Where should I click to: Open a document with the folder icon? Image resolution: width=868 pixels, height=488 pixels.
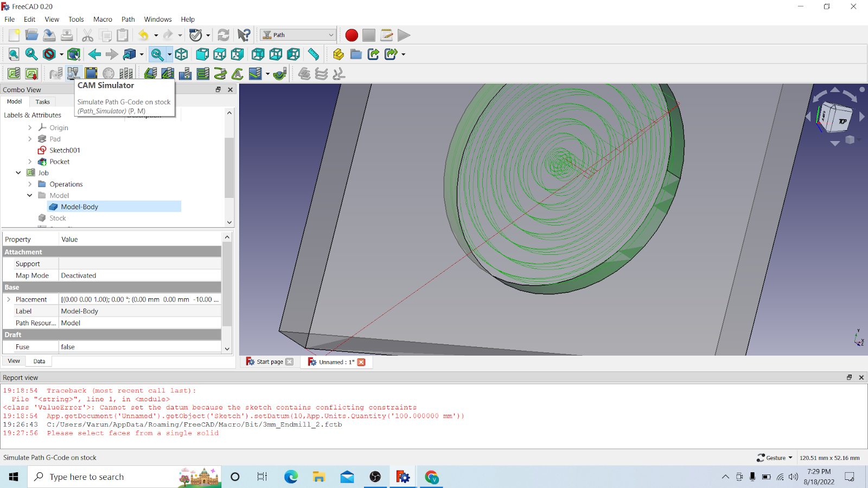tap(31, 35)
